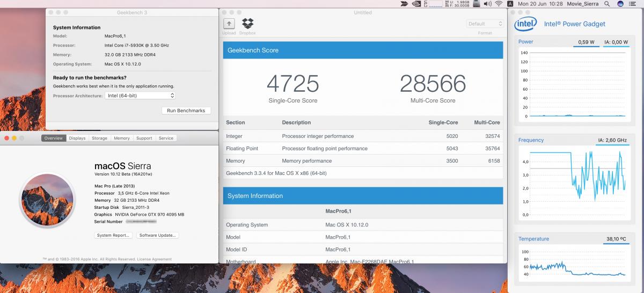Click the volume icon in menu bar
The image size is (644, 293).
point(487,4)
